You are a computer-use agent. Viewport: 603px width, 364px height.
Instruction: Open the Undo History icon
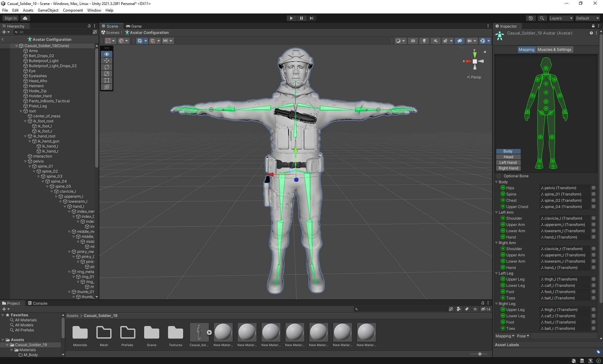[x=531, y=18]
